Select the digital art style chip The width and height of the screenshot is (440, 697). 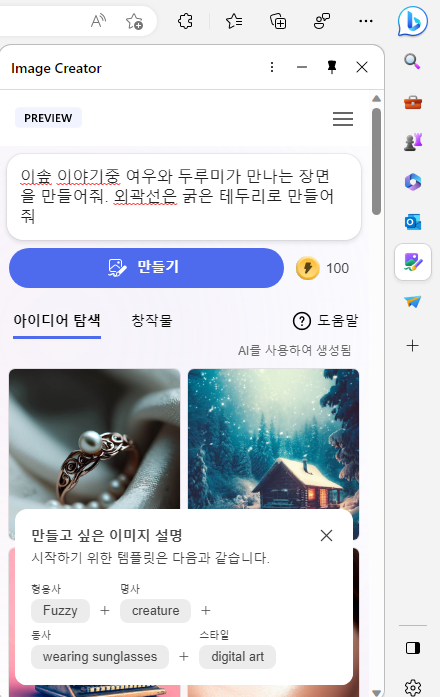tap(237, 657)
